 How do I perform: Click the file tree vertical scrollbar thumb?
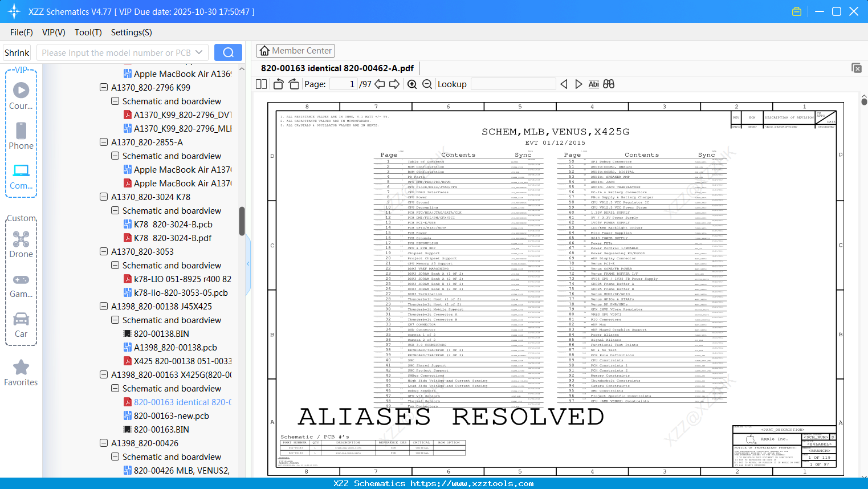click(x=242, y=221)
